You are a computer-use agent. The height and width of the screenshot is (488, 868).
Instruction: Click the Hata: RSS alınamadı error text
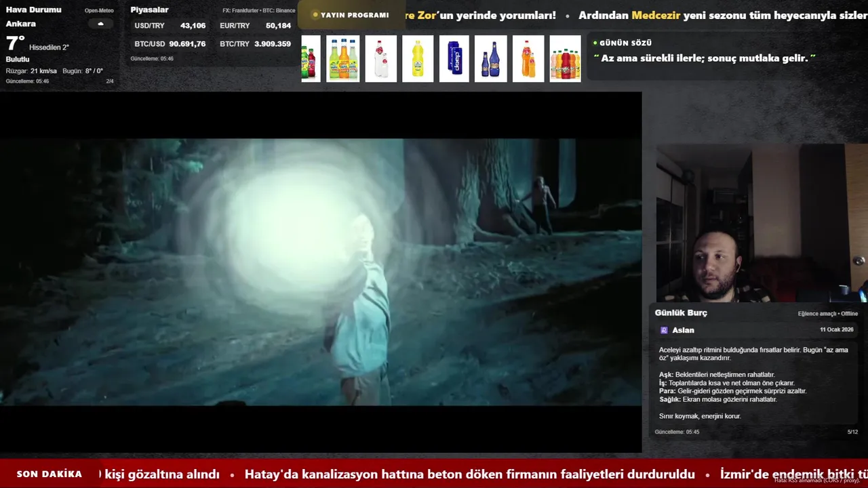click(817, 481)
